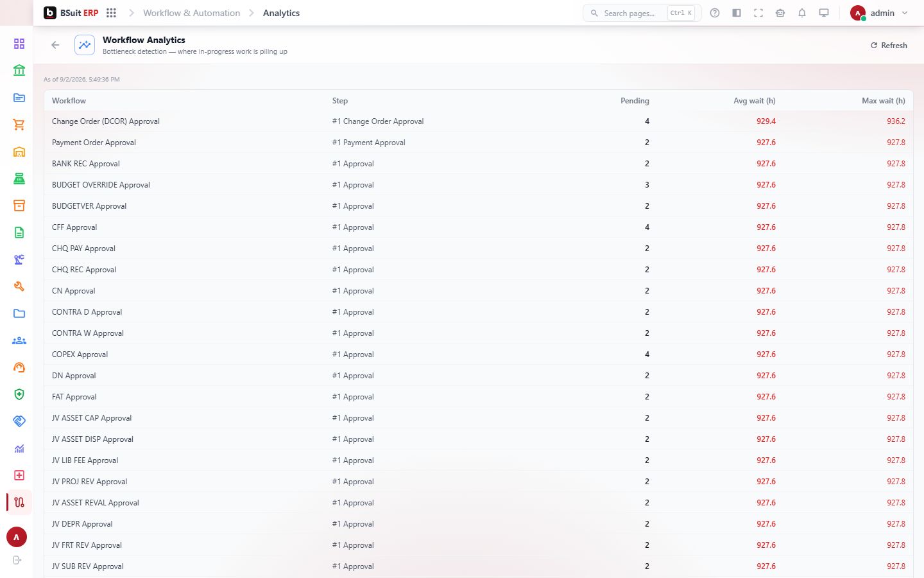Click the shopping cart sidebar icon
Image resolution: width=924 pixels, height=578 pixels.
(x=19, y=125)
